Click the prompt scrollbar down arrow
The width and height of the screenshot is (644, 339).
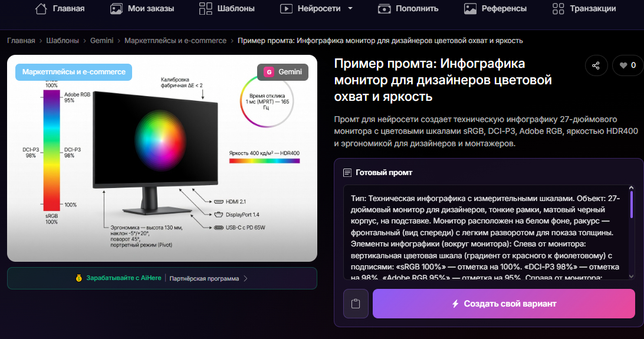click(x=631, y=276)
